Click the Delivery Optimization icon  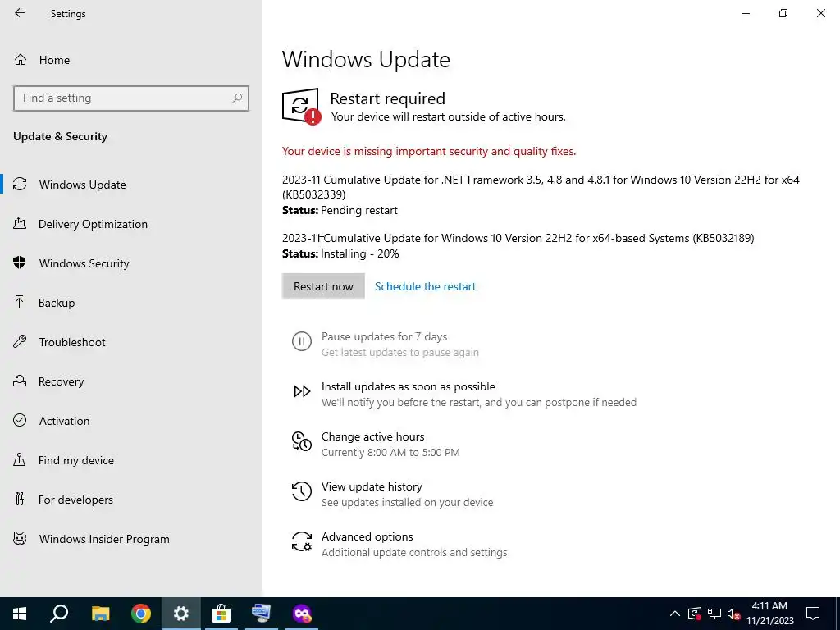(20, 223)
